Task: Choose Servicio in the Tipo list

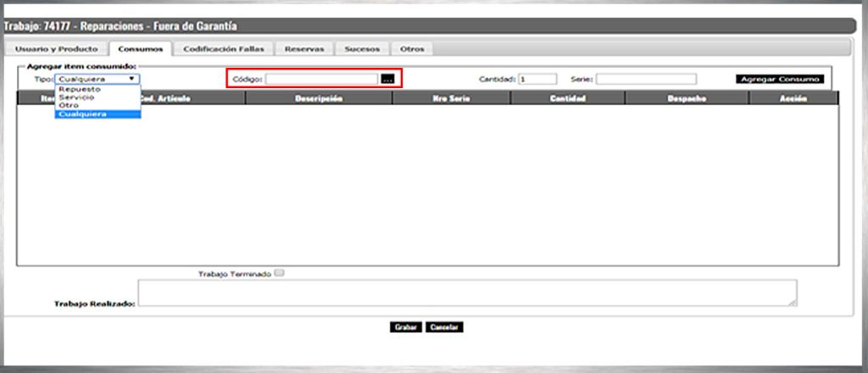Action: coord(77,97)
